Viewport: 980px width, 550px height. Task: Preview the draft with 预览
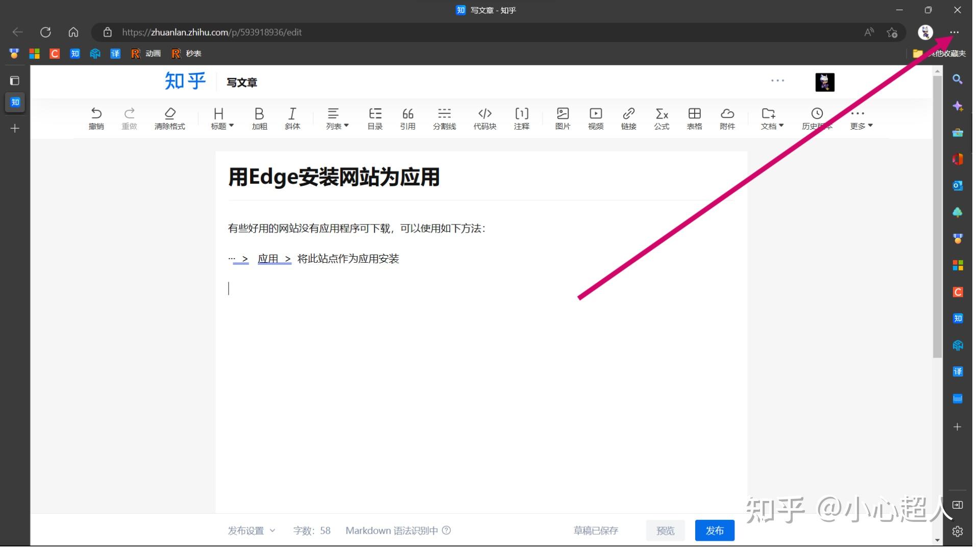pyautogui.click(x=665, y=530)
